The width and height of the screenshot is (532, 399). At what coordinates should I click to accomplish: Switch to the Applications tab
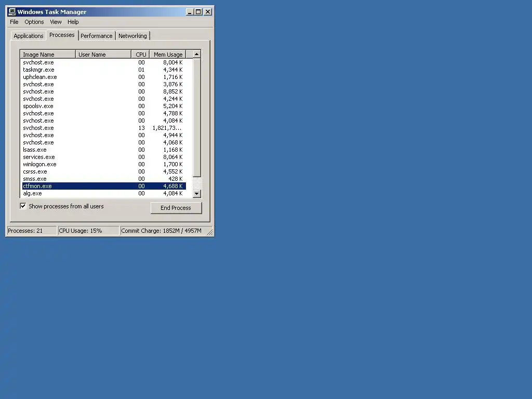[x=29, y=36]
